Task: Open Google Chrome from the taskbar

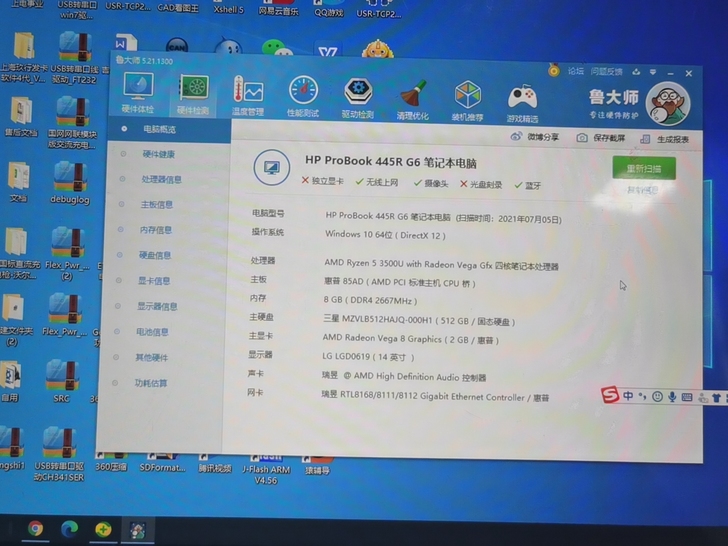Action: 36,528
